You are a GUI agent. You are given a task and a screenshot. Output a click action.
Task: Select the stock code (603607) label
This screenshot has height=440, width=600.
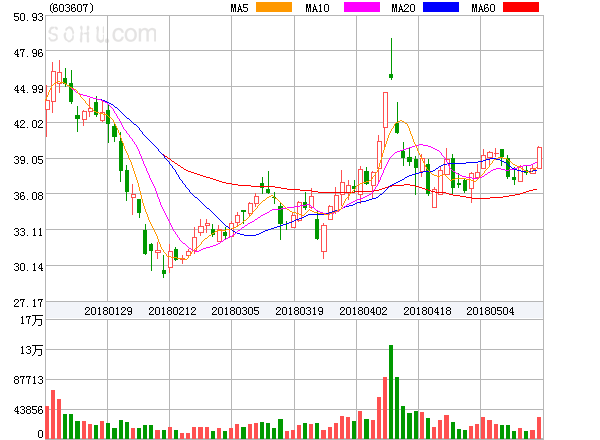pos(72,8)
